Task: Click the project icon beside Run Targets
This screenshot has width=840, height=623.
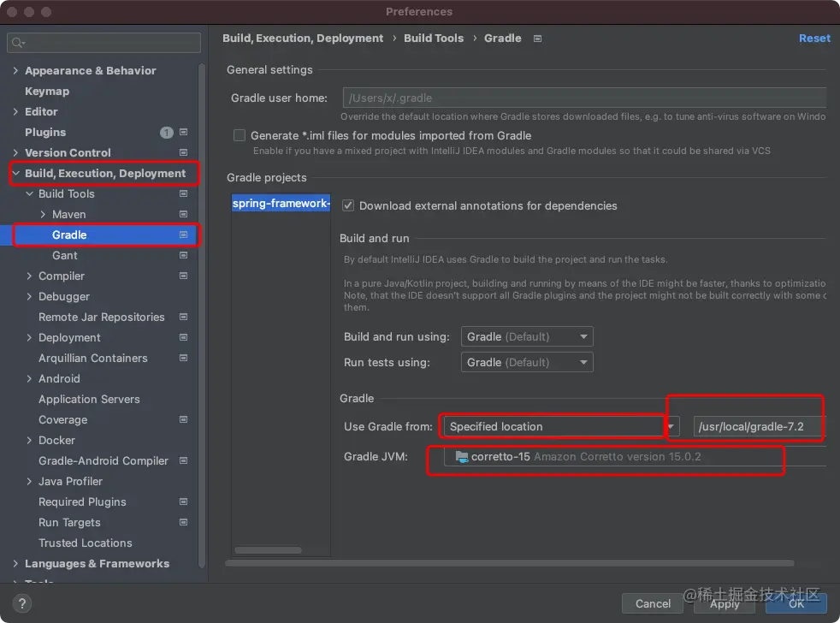Action: 183,522
